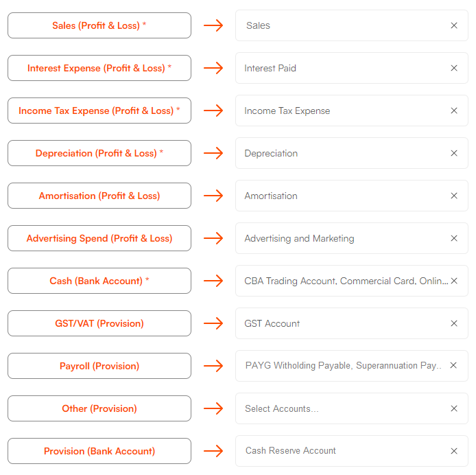Open the Cash bank accounts multi-select
476x475 pixels.
point(352,281)
